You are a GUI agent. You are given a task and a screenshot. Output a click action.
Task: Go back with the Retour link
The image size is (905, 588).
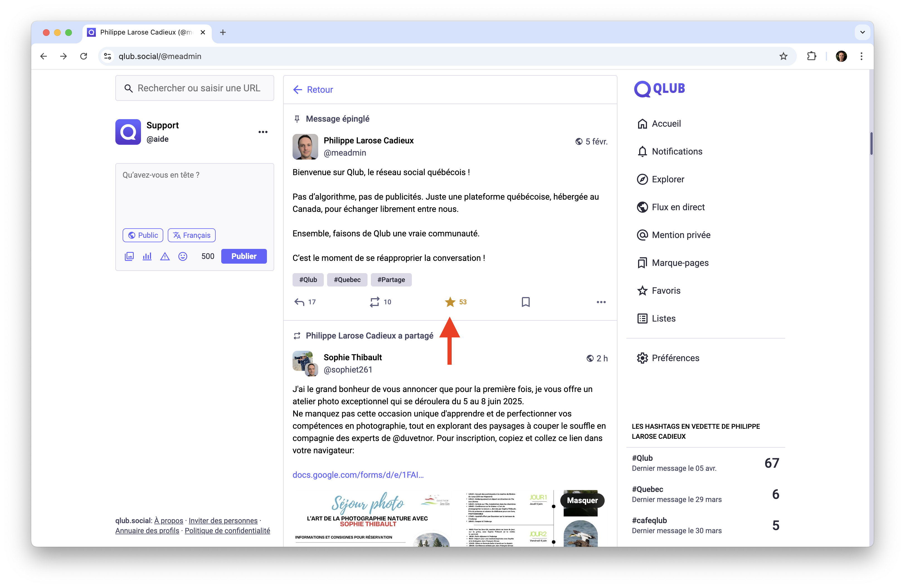pos(313,90)
